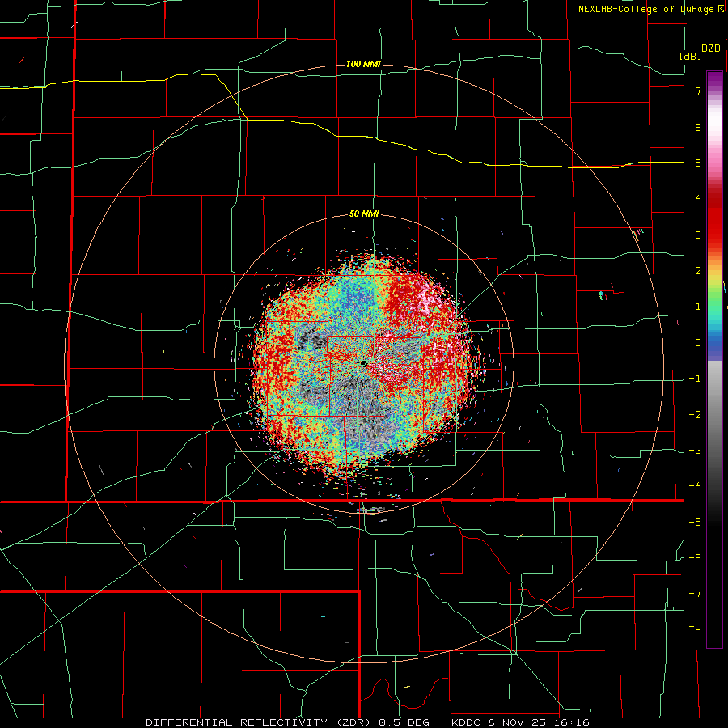Click the DZD product label
This screenshot has height=728, width=728.
710,49
